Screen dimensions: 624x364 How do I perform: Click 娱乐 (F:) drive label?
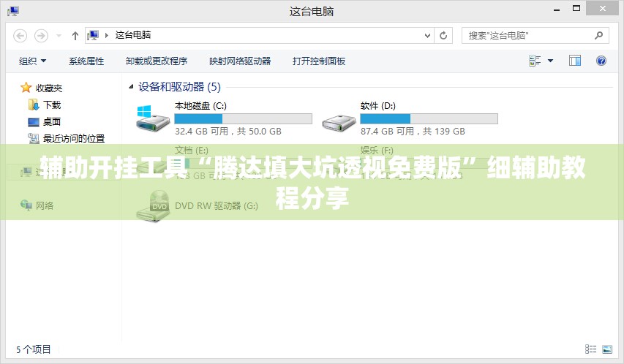(377, 151)
